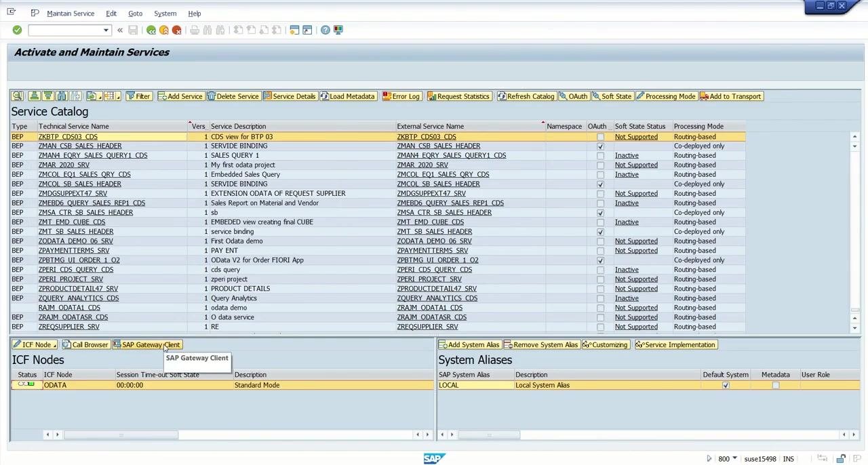Toggle Default System checkbox for LOCAL alias
868x465 pixels.
point(726,385)
